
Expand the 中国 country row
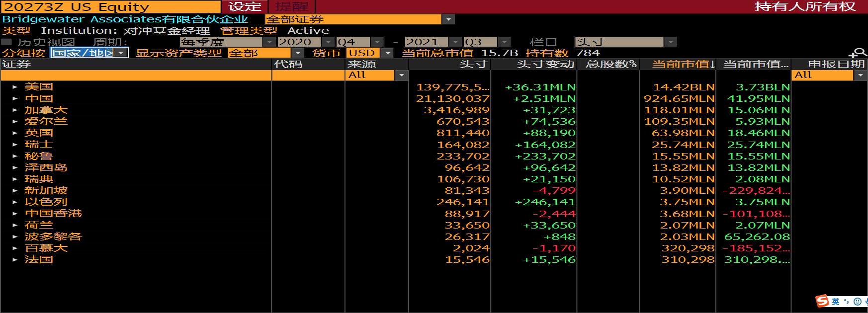pos(15,98)
